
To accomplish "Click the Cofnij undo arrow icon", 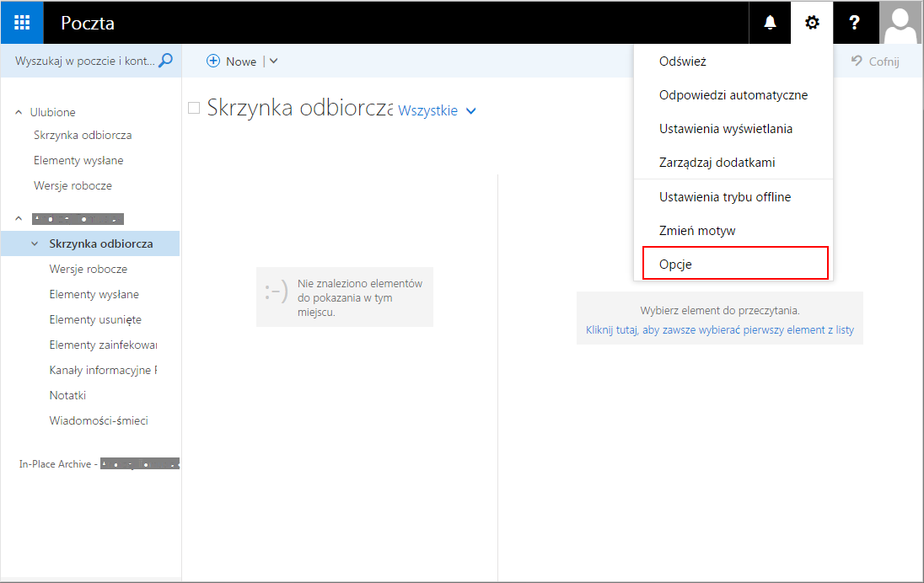I will [857, 61].
